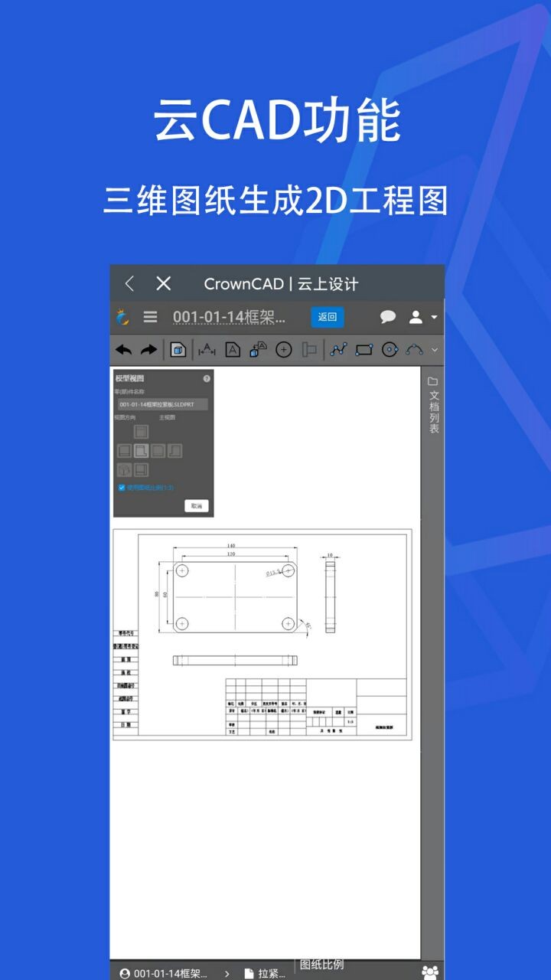Click the 图纸比例 label
Viewport: 551px width, 980px height.
321,964
